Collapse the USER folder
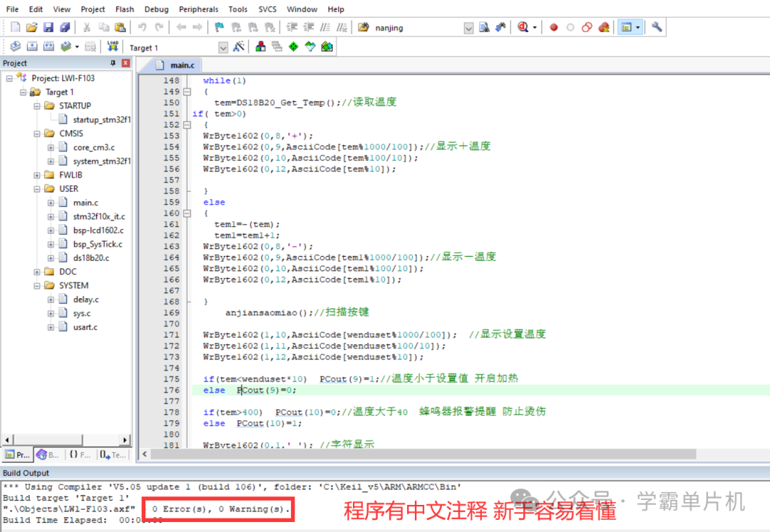Screen dimensions: 770x532 pyautogui.click(x=37, y=189)
